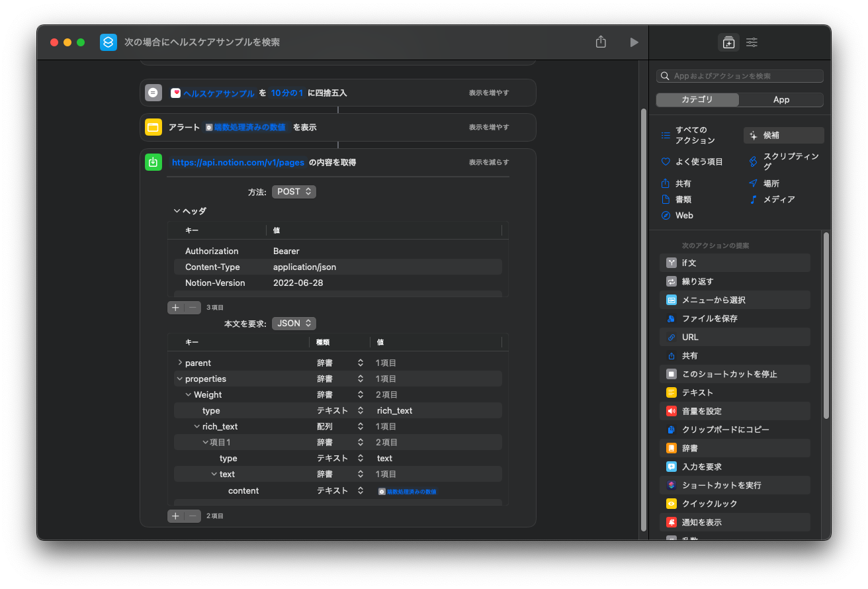
Task: Select the カテゴリ tab
Action: coord(697,100)
